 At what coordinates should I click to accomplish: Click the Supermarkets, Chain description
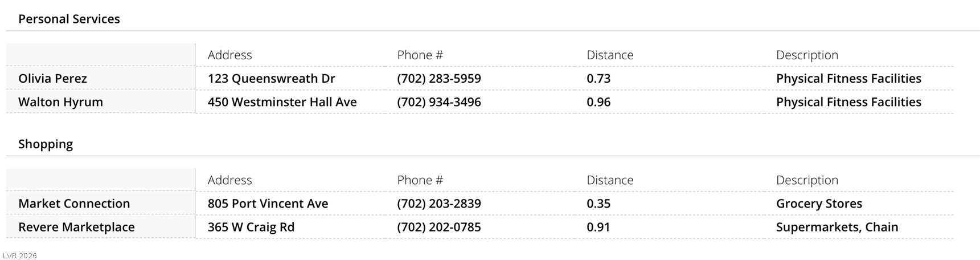pos(837,227)
